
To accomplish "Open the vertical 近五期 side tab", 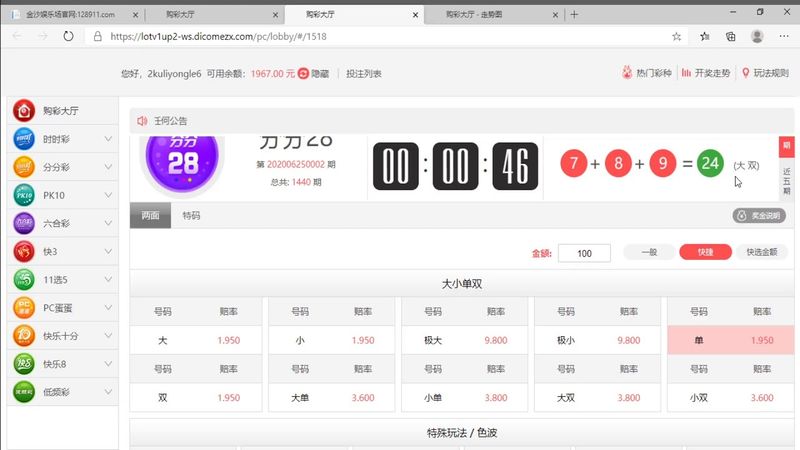I will coord(786,180).
